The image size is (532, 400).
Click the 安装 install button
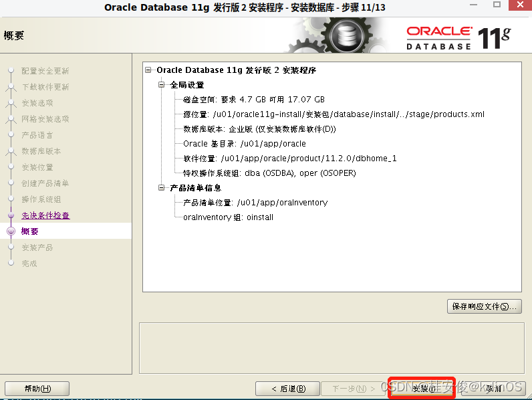[x=422, y=388]
